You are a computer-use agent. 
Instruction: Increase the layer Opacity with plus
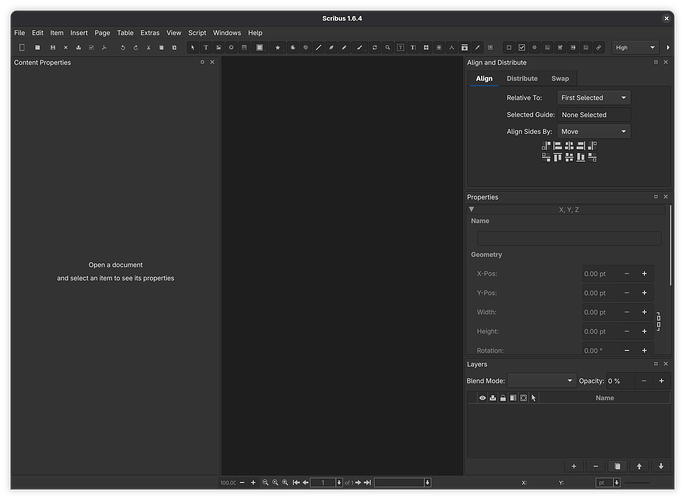[661, 381]
